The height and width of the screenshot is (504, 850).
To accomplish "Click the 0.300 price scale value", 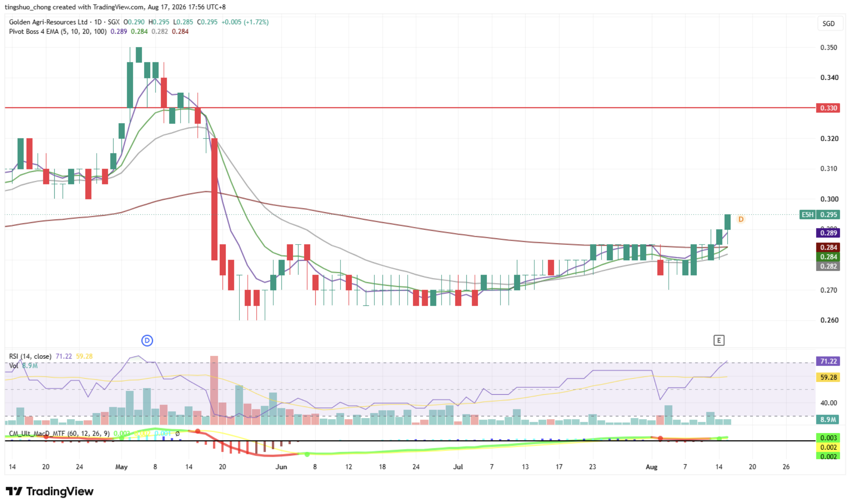I will 829,199.
